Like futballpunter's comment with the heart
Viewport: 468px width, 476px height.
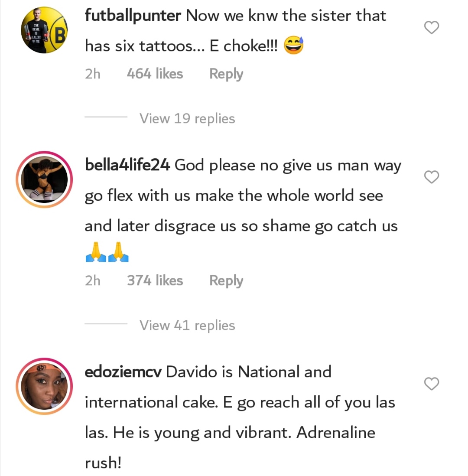click(x=431, y=28)
